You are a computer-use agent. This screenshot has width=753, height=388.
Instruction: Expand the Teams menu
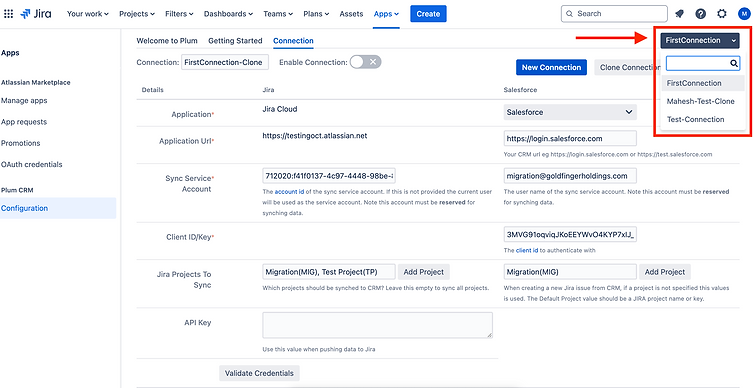tap(278, 14)
